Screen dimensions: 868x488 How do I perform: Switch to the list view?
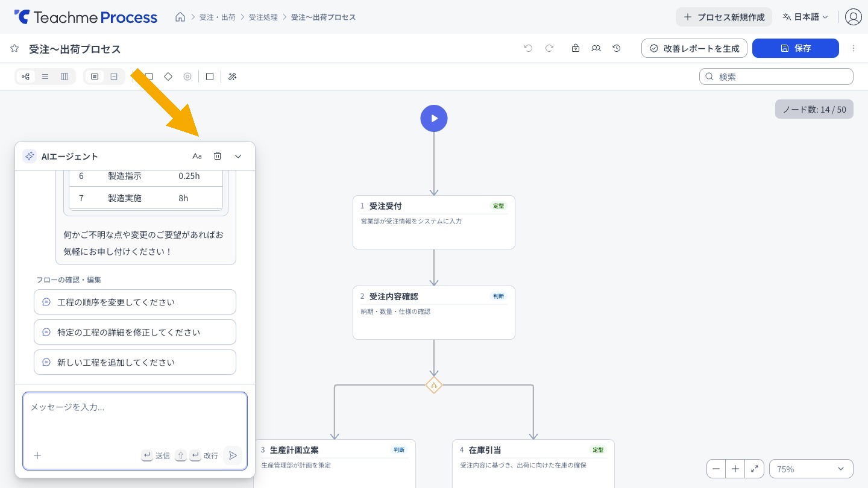tap(45, 77)
